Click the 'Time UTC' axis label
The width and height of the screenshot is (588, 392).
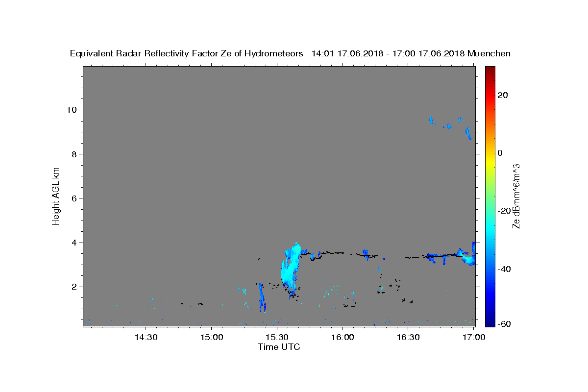[x=279, y=347]
